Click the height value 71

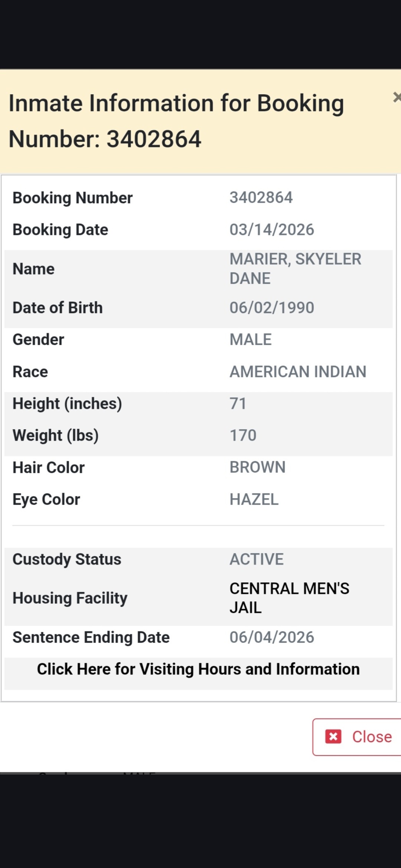238,404
